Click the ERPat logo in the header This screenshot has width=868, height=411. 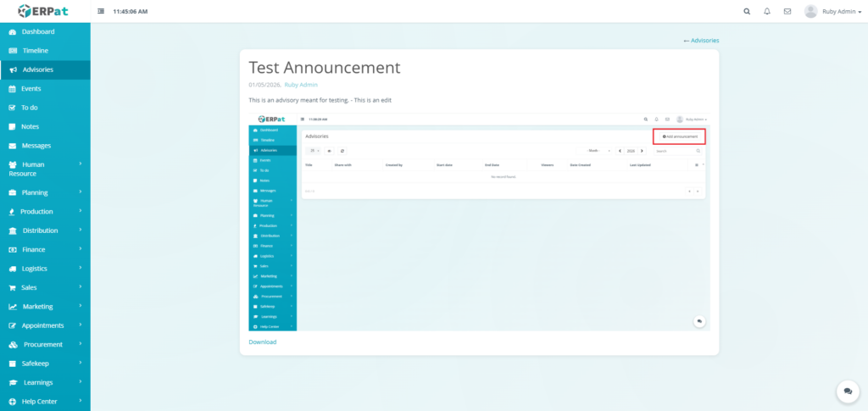[45, 11]
